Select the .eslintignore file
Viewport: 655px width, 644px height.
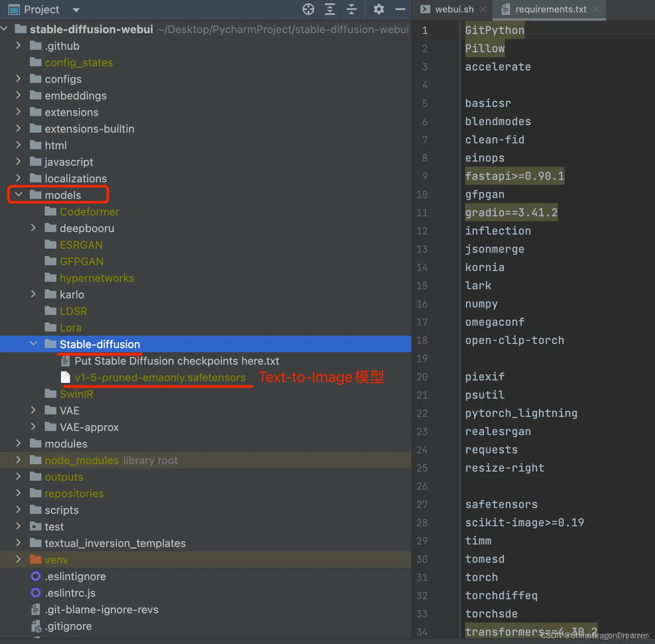click(75, 576)
